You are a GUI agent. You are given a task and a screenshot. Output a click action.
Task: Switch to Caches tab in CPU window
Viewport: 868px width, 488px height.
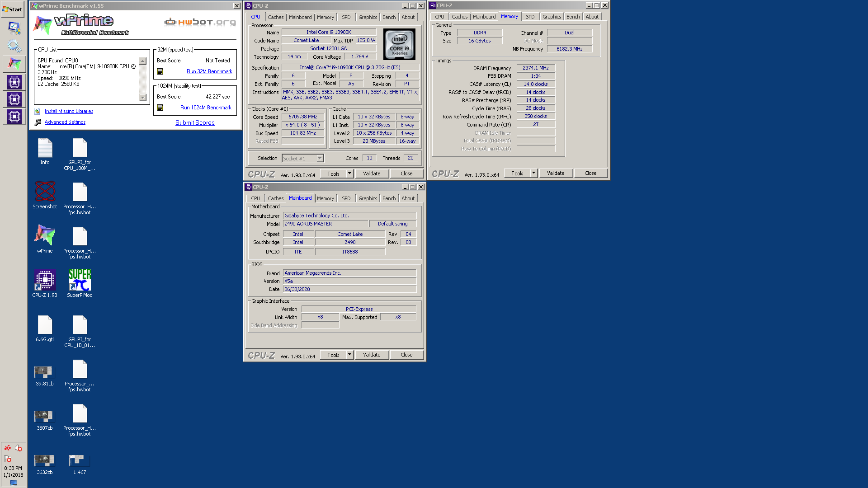[x=275, y=17]
